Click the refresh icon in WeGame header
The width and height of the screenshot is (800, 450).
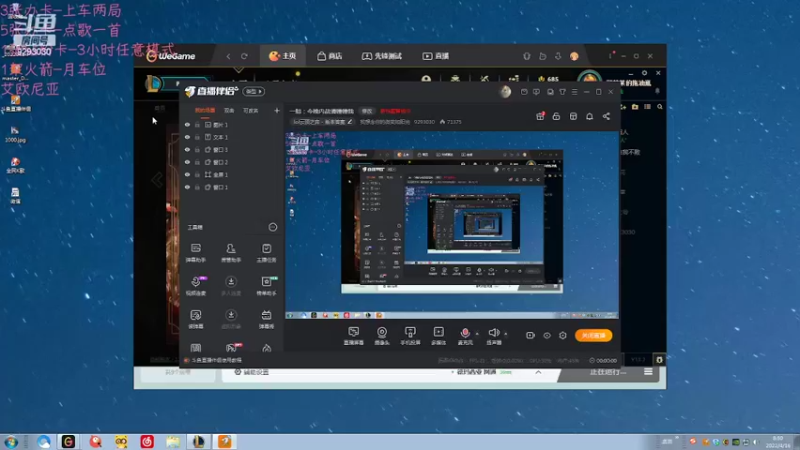(244, 56)
